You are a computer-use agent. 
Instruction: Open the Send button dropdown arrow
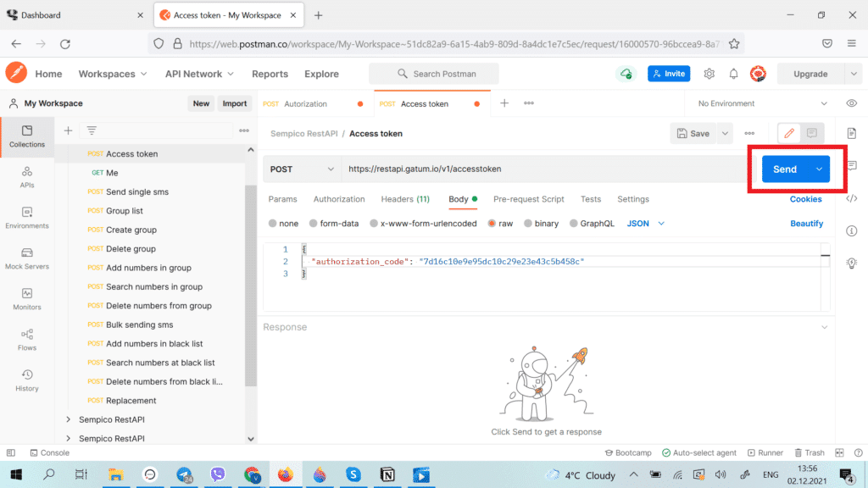(x=820, y=169)
